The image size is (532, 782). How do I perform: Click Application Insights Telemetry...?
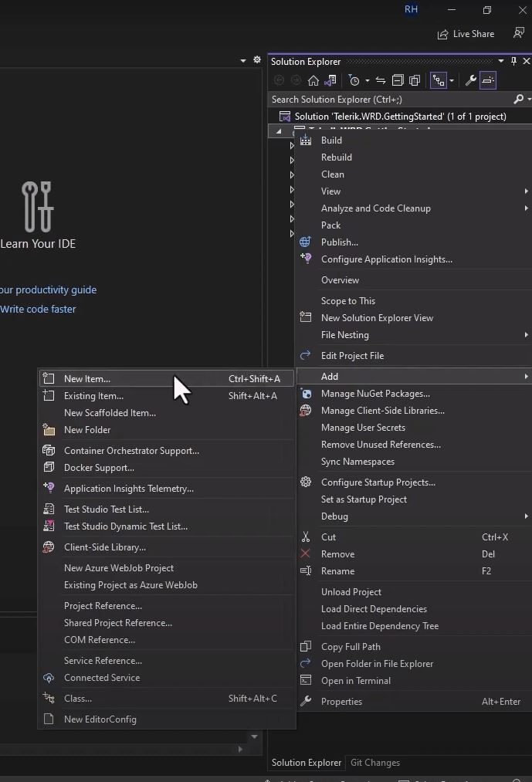(x=167, y=488)
